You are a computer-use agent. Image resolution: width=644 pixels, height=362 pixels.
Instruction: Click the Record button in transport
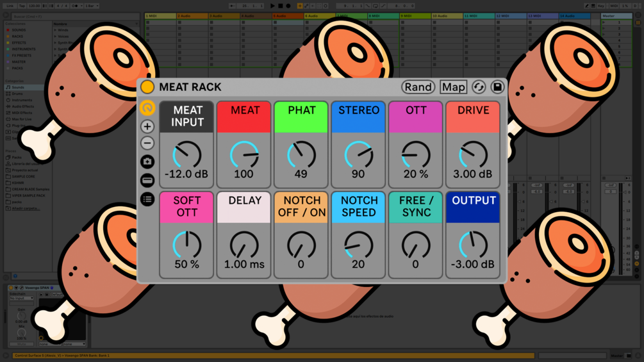tap(288, 6)
